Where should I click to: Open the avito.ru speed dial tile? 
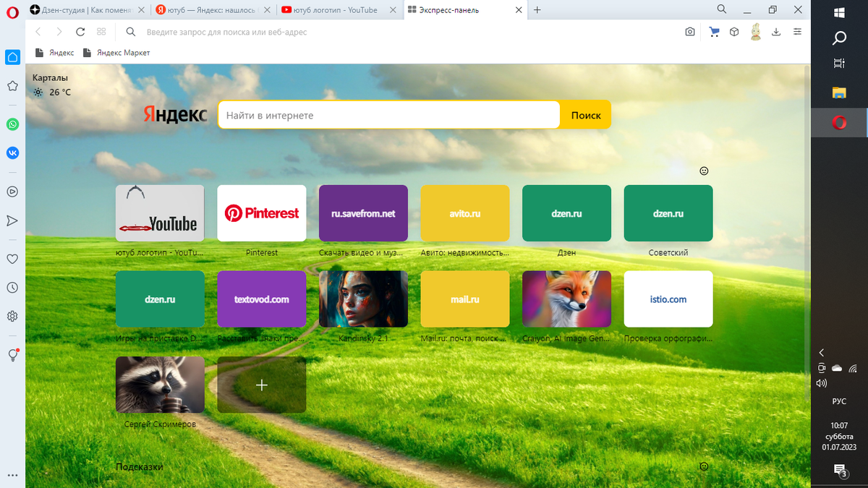coord(465,213)
